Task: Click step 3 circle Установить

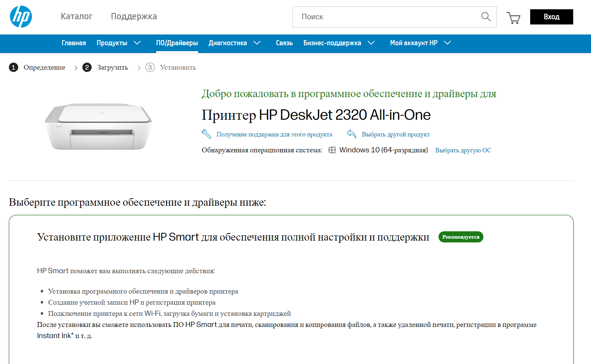Action: [150, 67]
